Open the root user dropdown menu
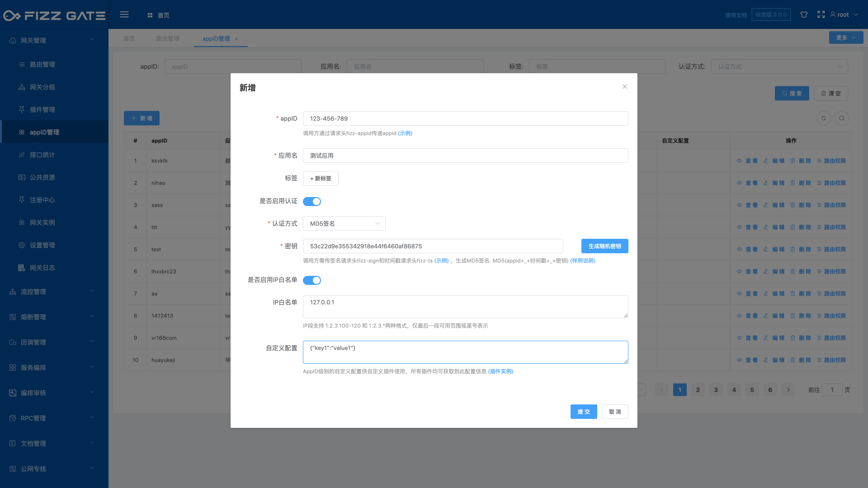Screen dimensions: 868x488 click(x=844, y=14)
